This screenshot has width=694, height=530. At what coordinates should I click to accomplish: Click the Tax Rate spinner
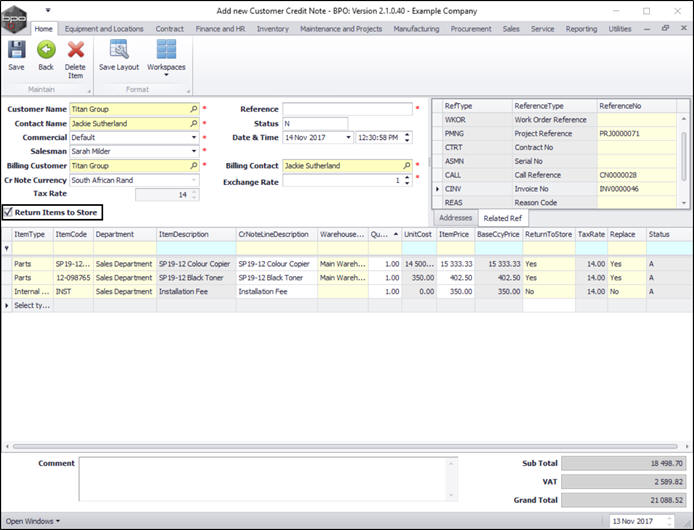194,195
